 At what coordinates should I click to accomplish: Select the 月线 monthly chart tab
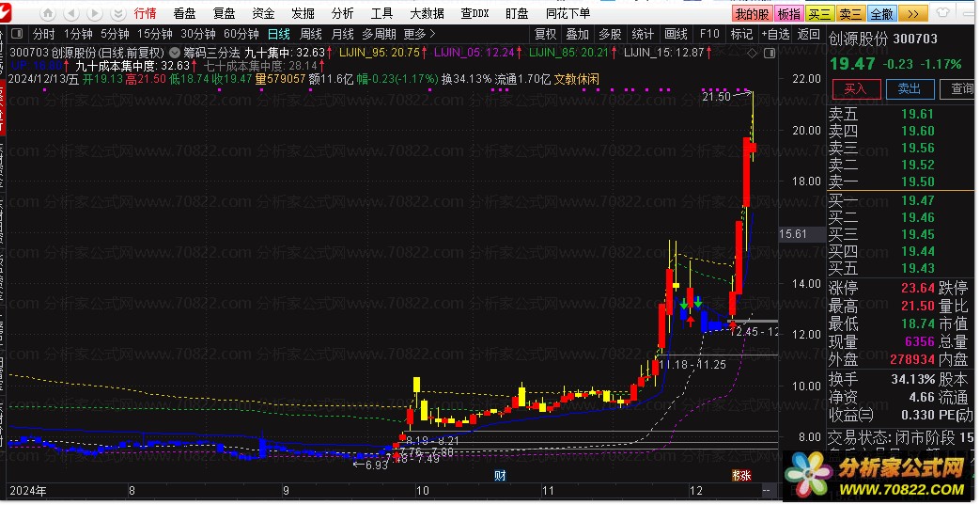click(343, 34)
